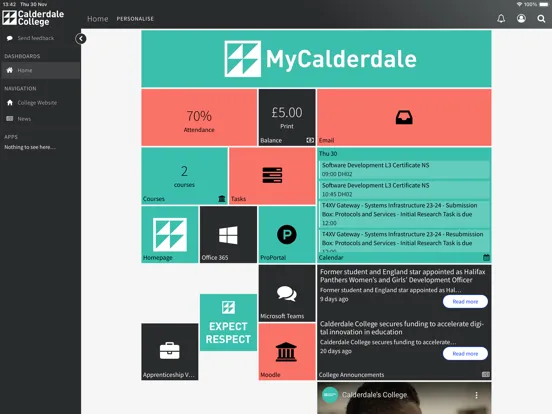Click the MyCalderdale banner

pos(316,59)
